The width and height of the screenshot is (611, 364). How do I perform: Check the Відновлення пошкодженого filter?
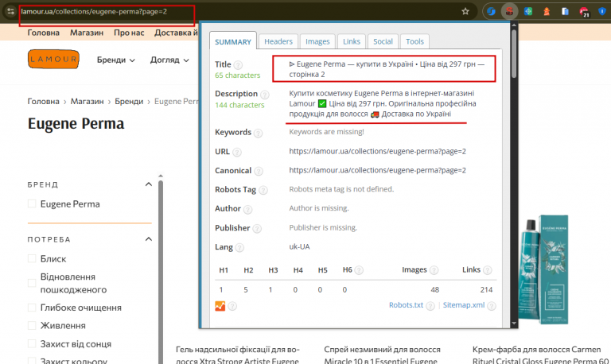(x=32, y=283)
